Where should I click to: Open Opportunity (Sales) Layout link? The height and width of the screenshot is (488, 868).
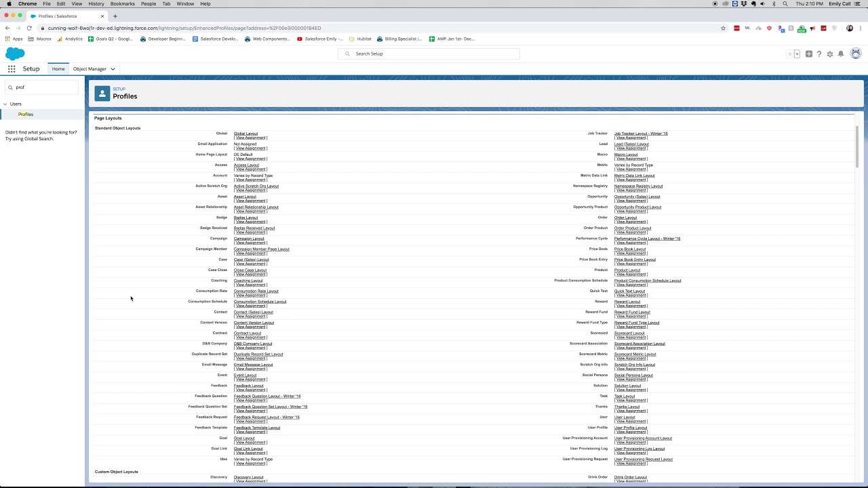637,197
